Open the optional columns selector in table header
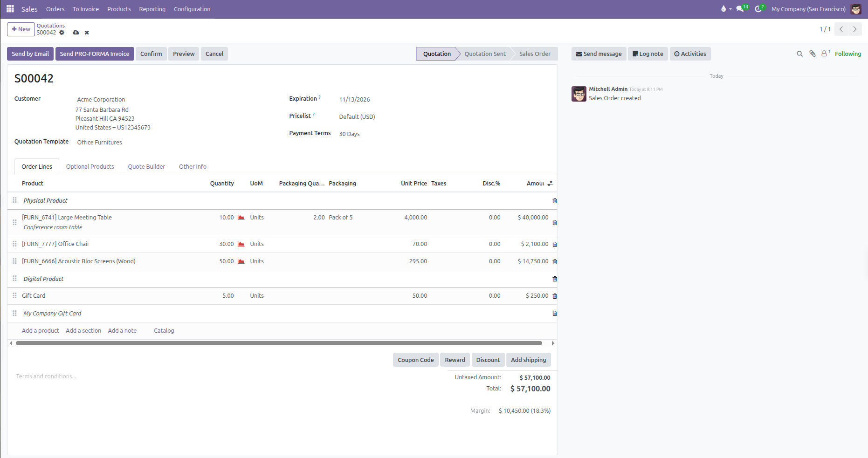The image size is (868, 458). [550, 184]
